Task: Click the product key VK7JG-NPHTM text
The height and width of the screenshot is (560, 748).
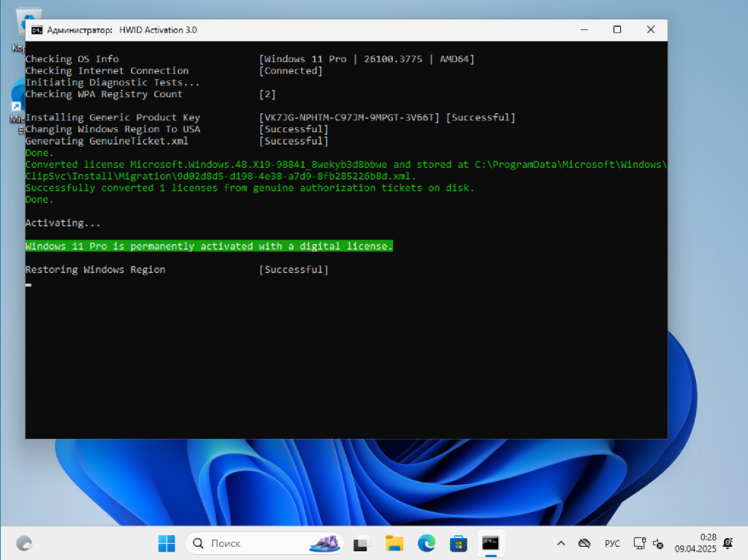Action: click(x=348, y=118)
